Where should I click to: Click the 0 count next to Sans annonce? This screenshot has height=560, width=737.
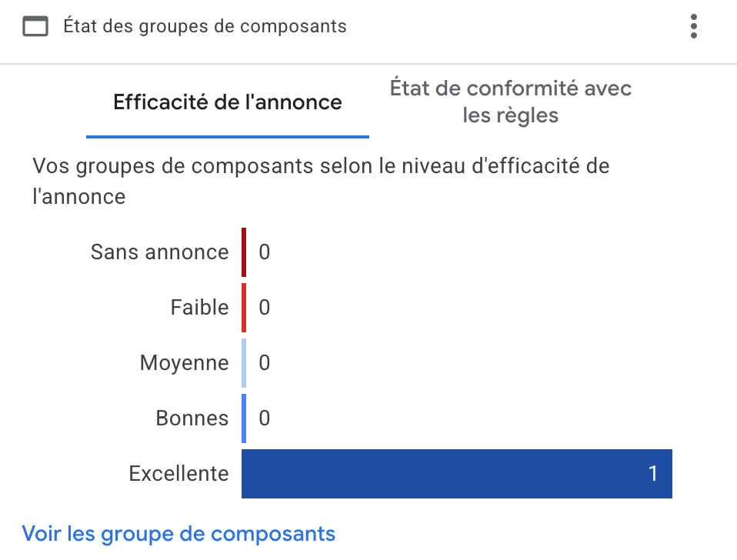click(265, 252)
